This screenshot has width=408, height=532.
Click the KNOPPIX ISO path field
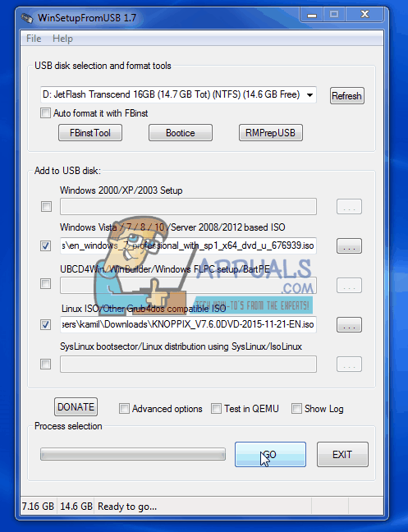[x=188, y=324]
